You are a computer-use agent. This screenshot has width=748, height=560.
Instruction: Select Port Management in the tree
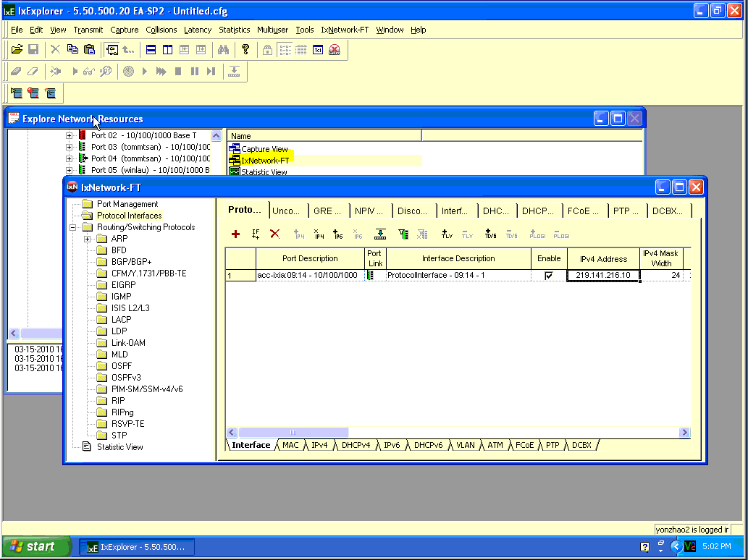point(127,204)
